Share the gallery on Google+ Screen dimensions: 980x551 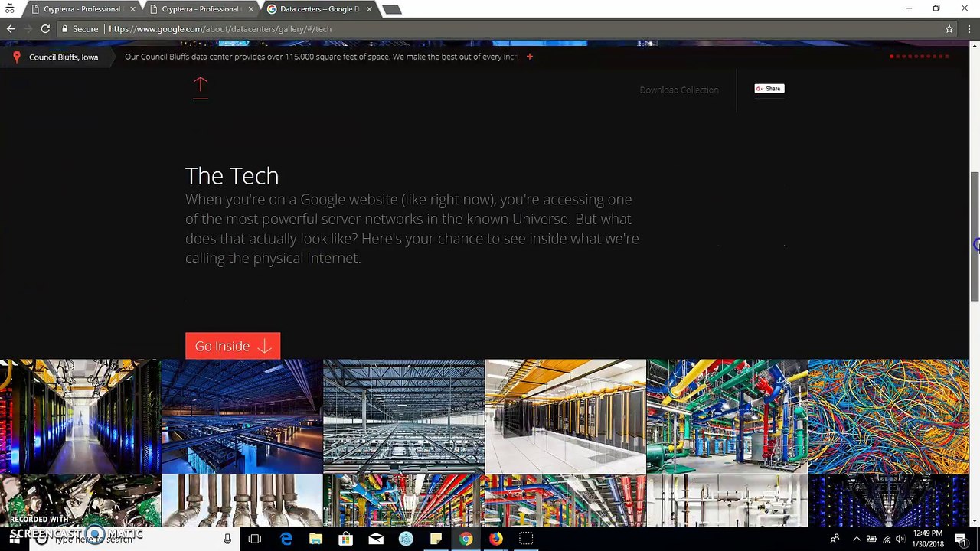(x=769, y=89)
